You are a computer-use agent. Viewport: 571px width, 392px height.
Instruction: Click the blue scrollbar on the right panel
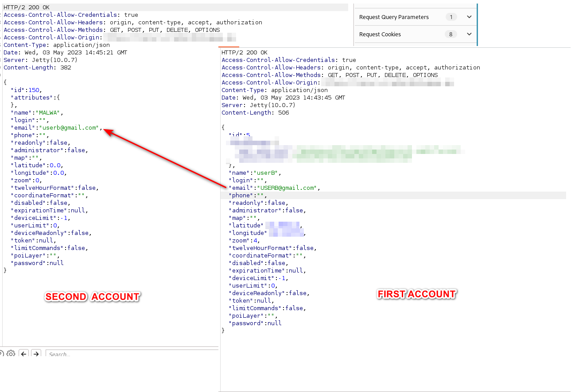(478, 24)
